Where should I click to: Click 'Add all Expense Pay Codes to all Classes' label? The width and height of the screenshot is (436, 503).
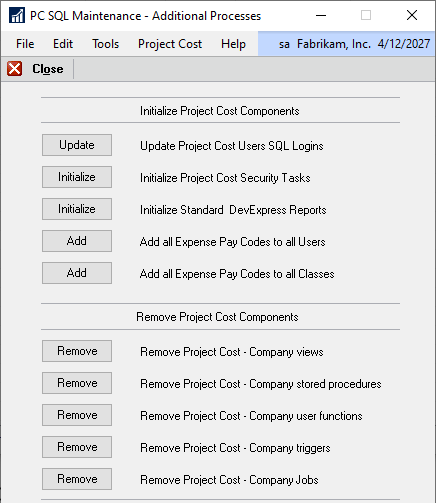click(237, 274)
